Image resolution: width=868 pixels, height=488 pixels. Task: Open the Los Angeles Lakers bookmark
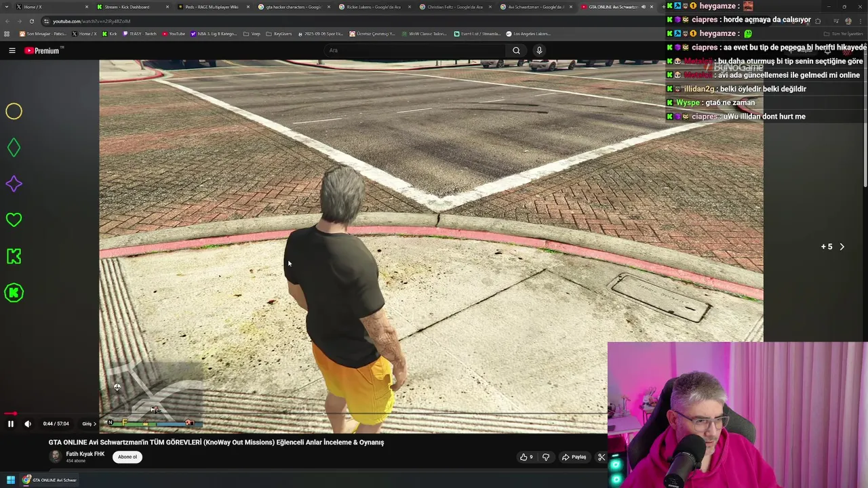pyautogui.click(x=529, y=33)
